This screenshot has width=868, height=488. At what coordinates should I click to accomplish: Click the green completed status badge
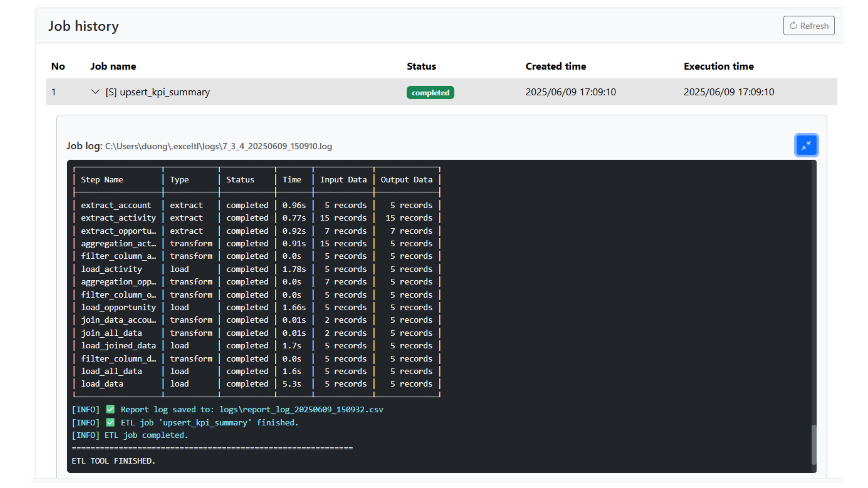tap(430, 92)
